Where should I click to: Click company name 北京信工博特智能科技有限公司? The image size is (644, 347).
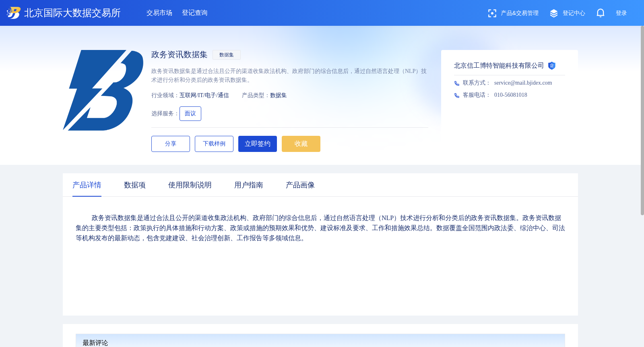tap(499, 66)
